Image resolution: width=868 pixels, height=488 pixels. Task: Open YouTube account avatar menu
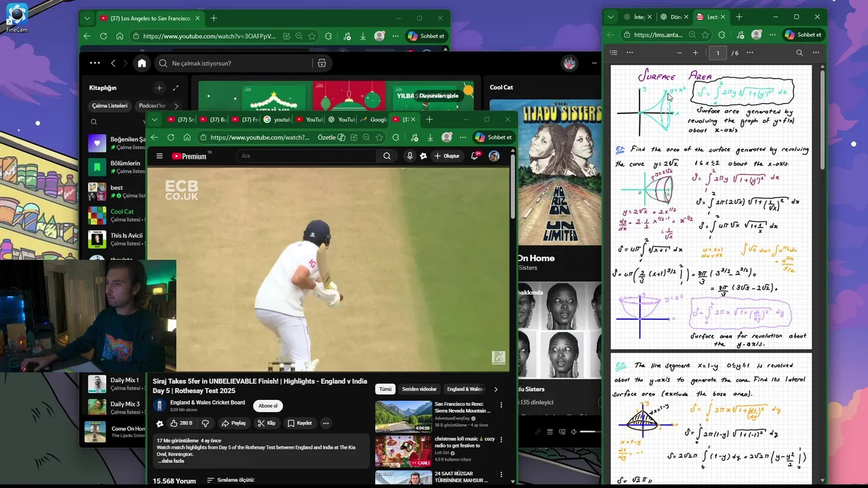click(494, 156)
